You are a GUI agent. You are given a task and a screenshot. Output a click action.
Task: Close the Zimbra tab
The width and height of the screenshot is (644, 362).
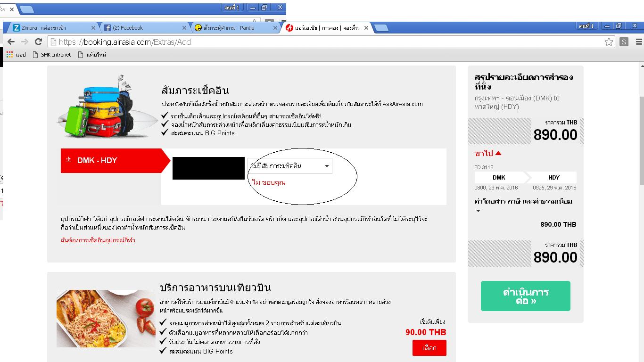[93, 28]
